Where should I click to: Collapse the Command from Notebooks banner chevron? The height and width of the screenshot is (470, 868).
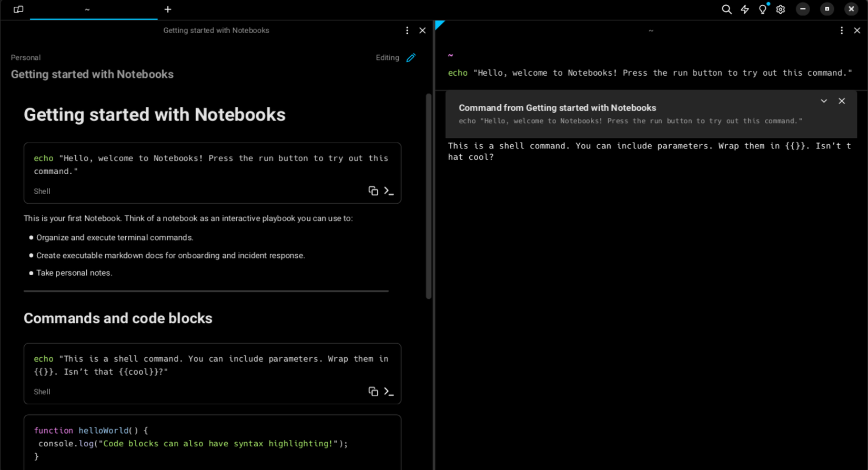click(x=824, y=101)
